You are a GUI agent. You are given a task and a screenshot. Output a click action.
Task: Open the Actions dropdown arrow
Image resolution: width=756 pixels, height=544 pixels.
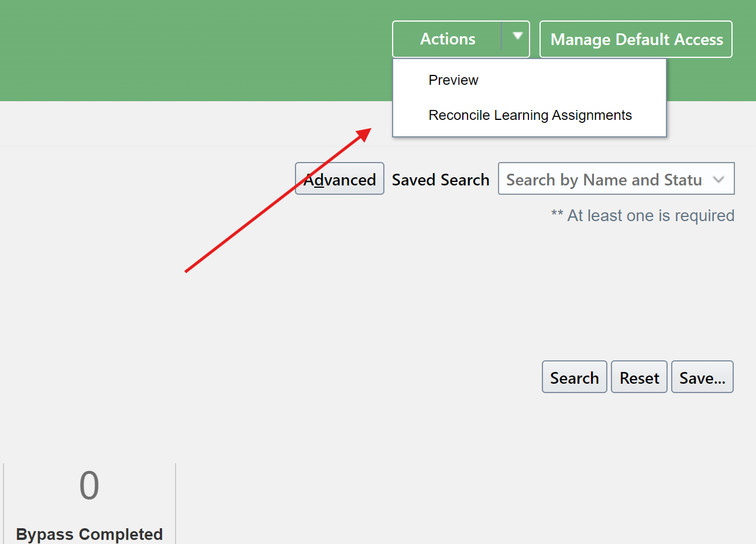pyautogui.click(x=517, y=37)
